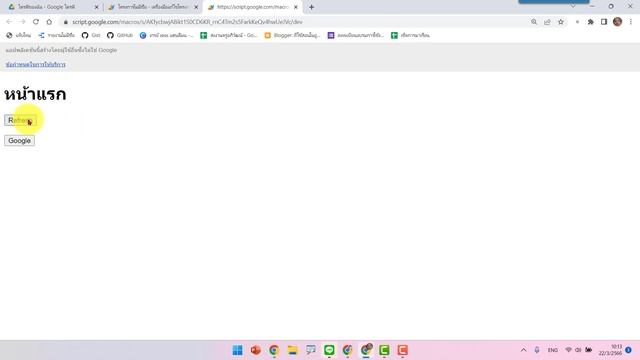Screen dimensions: 640x360
Task: Go to the browser home page
Action: [49, 22]
